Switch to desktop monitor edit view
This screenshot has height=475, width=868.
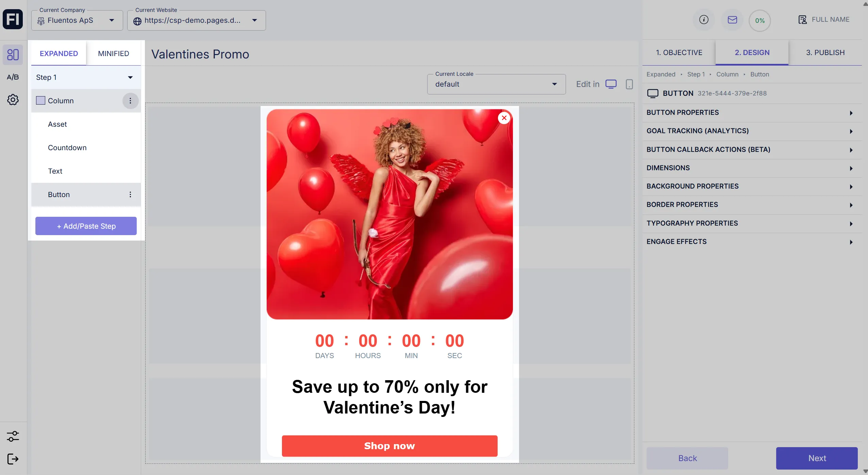pyautogui.click(x=611, y=84)
